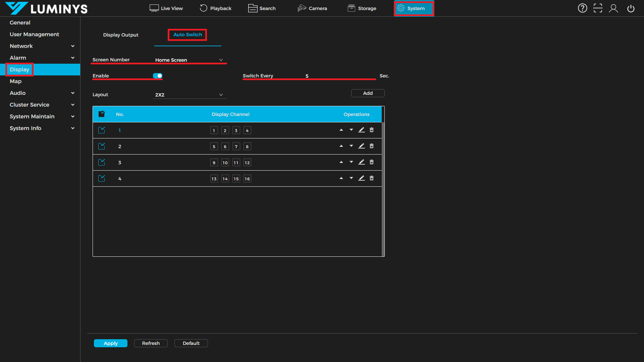Screen dimensions: 644x362
Task: Click the power logout icon
Action: [631, 8]
